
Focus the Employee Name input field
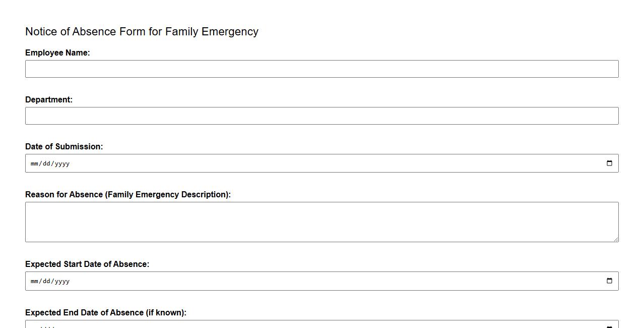[x=322, y=69]
